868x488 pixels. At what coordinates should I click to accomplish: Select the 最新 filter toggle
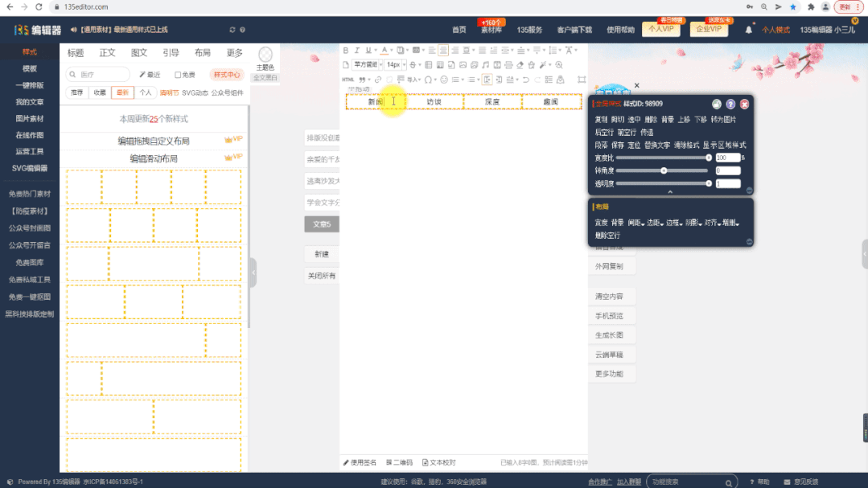pyautogui.click(x=122, y=92)
